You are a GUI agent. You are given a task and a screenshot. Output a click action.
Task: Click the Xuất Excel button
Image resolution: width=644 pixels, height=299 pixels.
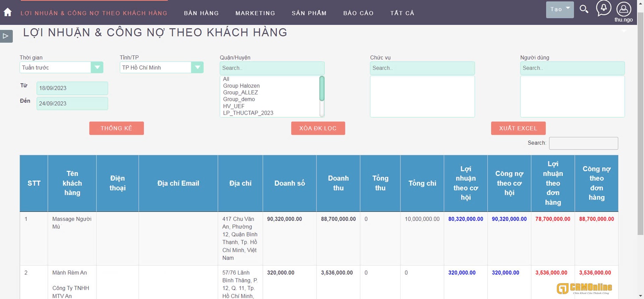tap(518, 128)
